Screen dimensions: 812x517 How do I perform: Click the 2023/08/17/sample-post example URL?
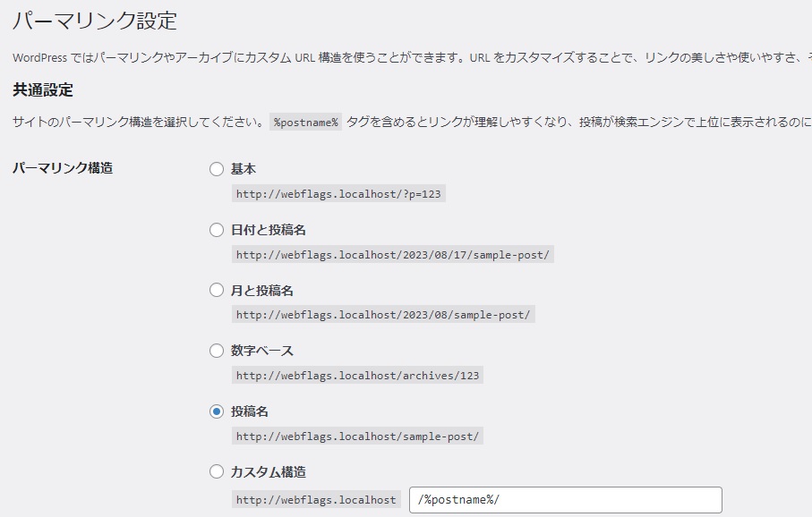click(x=393, y=255)
